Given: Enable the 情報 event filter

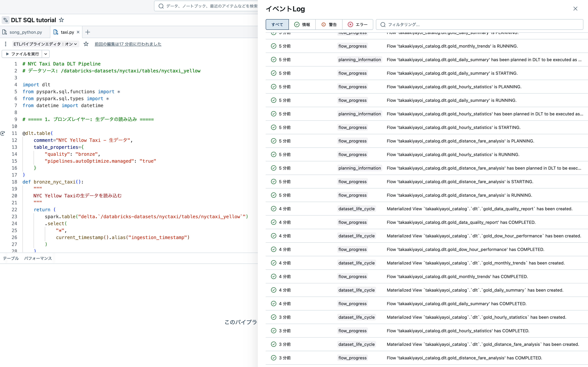Looking at the screenshot, I should click(303, 24).
